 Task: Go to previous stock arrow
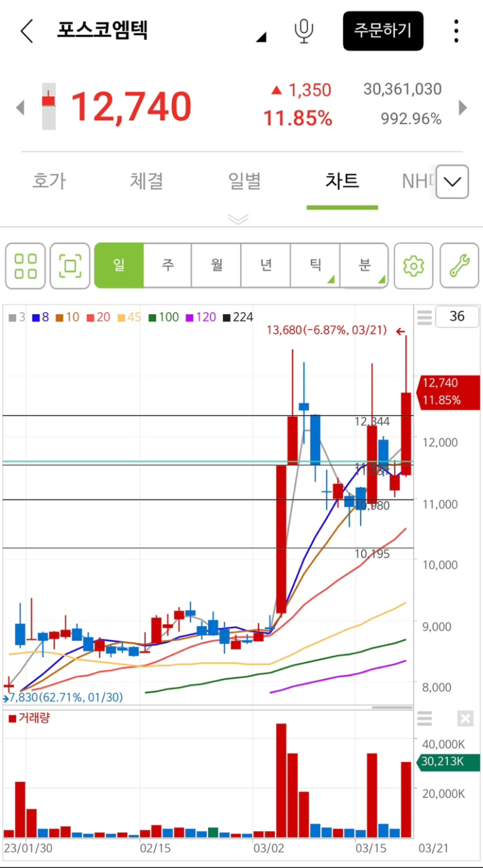pos(20,107)
